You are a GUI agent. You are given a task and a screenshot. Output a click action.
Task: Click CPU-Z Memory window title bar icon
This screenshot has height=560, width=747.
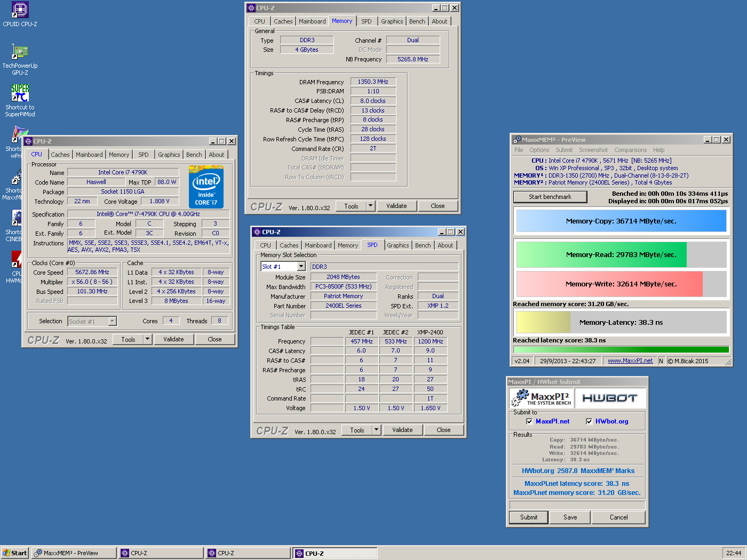coord(251,8)
